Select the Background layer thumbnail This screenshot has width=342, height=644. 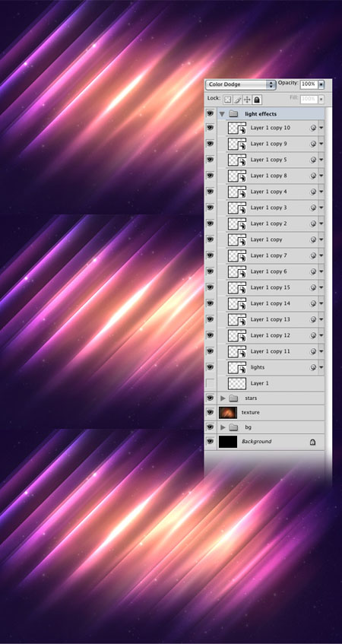point(228,442)
